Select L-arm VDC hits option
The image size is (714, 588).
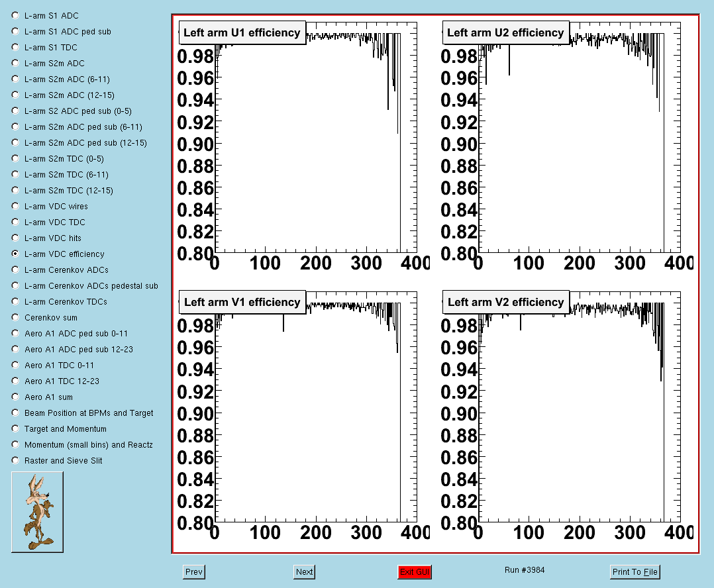(15, 238)
